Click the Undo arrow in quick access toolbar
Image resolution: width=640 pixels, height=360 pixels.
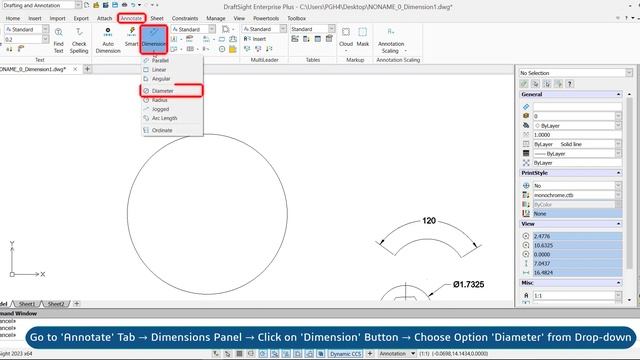(x=133, y=5)
